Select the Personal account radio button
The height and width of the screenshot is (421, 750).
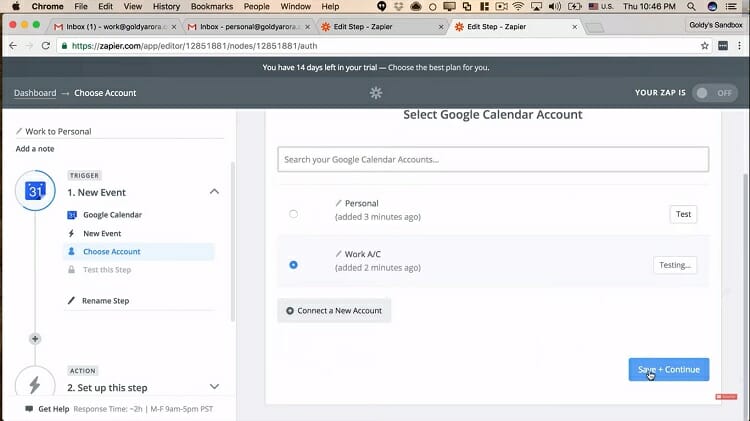point(293,214)
